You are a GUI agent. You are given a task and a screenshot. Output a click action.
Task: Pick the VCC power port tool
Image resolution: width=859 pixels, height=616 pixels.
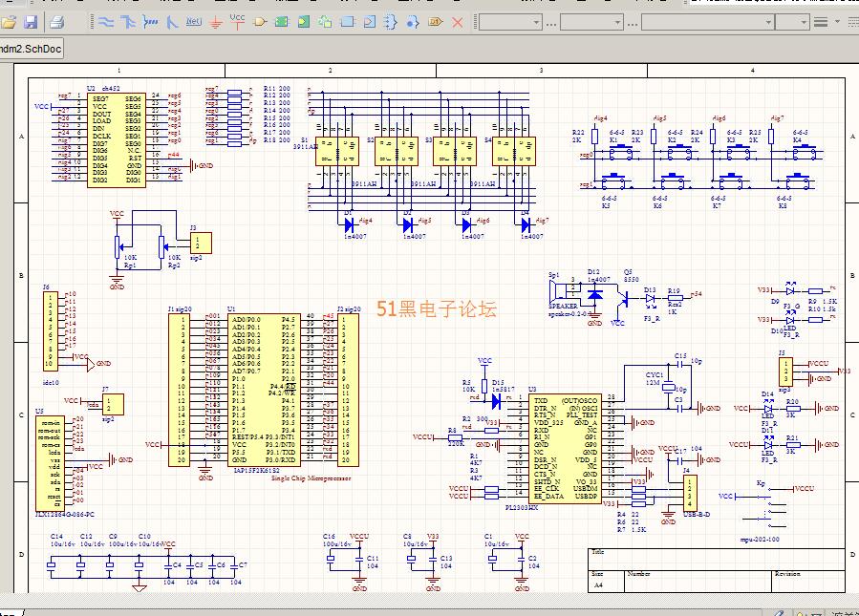[x=238, y=20]
